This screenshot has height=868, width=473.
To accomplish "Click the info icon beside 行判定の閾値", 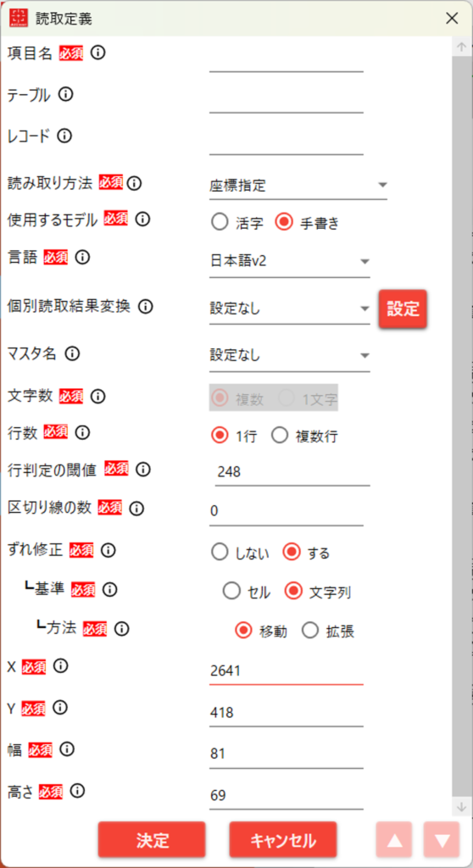I will (x=142, y=470).
